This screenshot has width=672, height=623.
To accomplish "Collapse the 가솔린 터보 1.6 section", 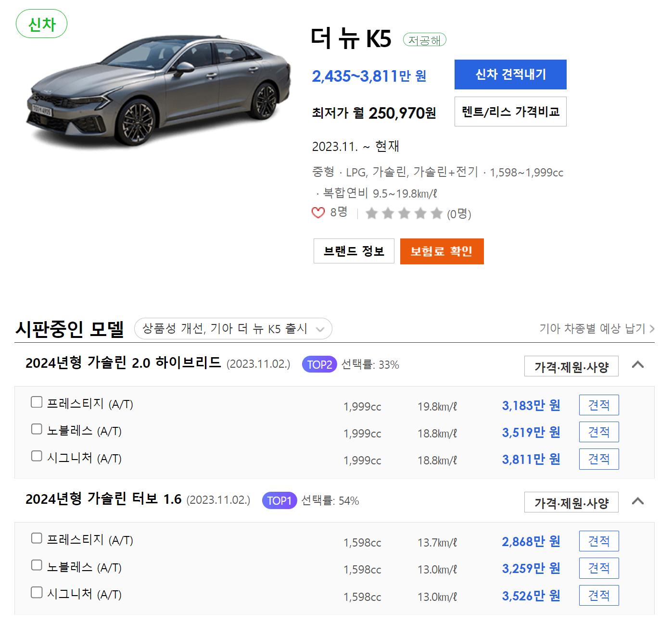I will (638, 501).
